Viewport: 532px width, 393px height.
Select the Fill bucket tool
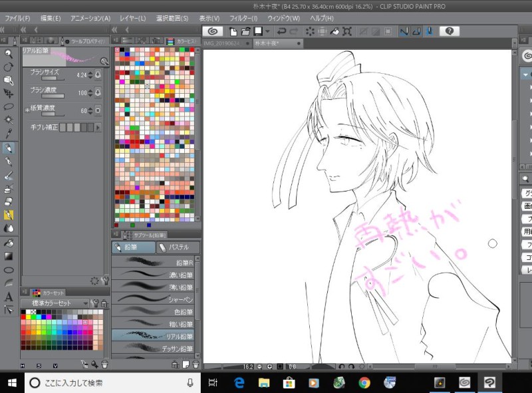coord(9,243)
